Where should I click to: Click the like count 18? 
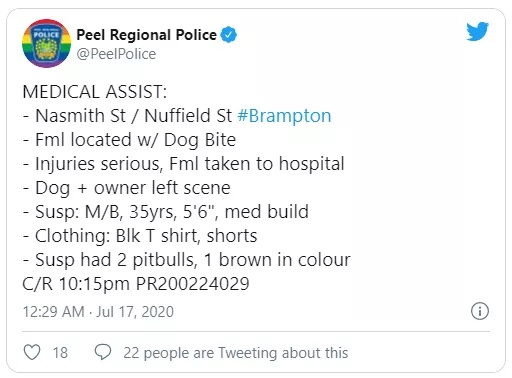60,353
